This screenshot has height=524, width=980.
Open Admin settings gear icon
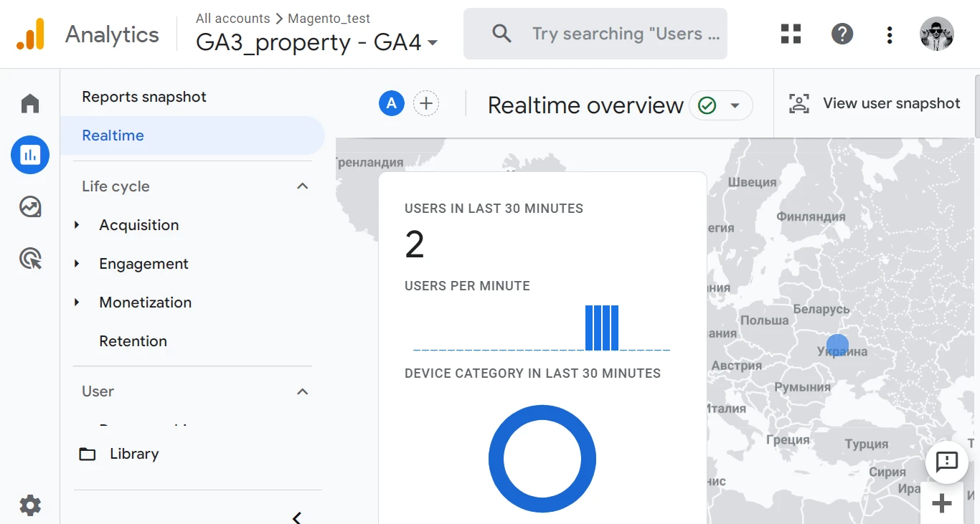pyautogui.click(x=30, y=505)
